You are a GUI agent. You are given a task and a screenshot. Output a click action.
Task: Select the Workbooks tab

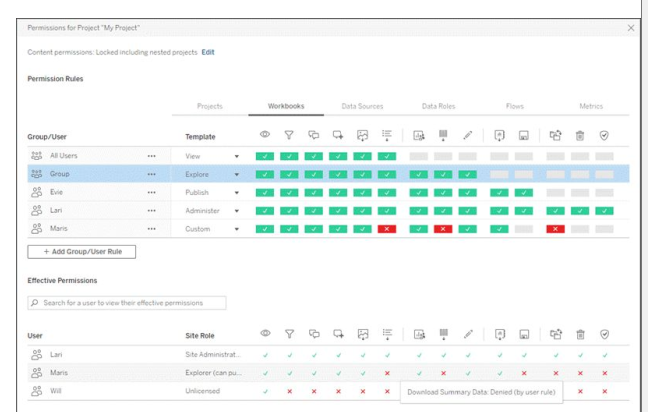tap(286, 106)
